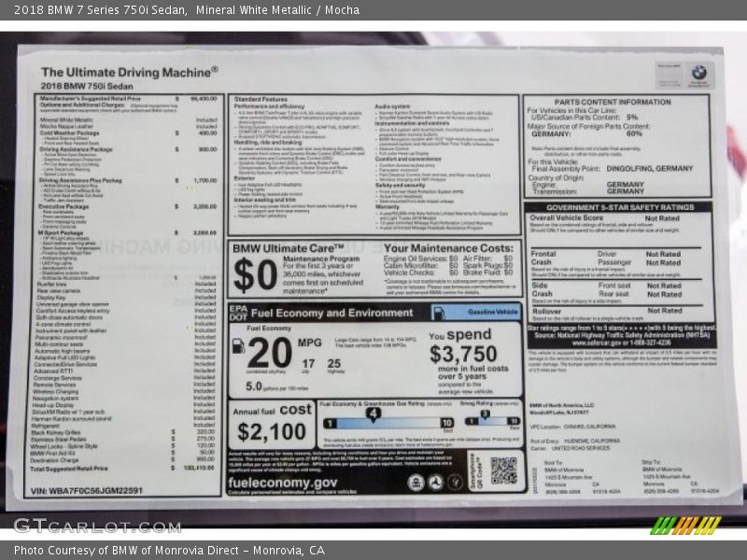Click the smartphone QR code

tap(503, 469)
